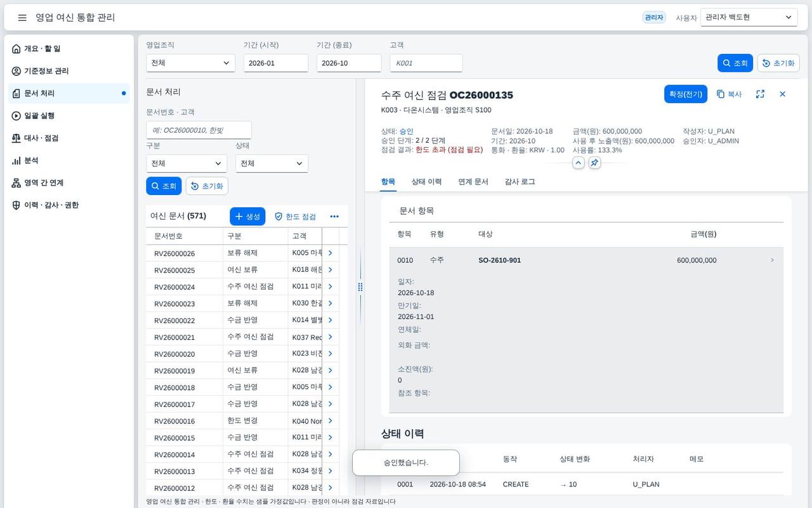Open the more options ellipsis menu
The height and width of the screenshot is (508, 812).
point(334,217)
